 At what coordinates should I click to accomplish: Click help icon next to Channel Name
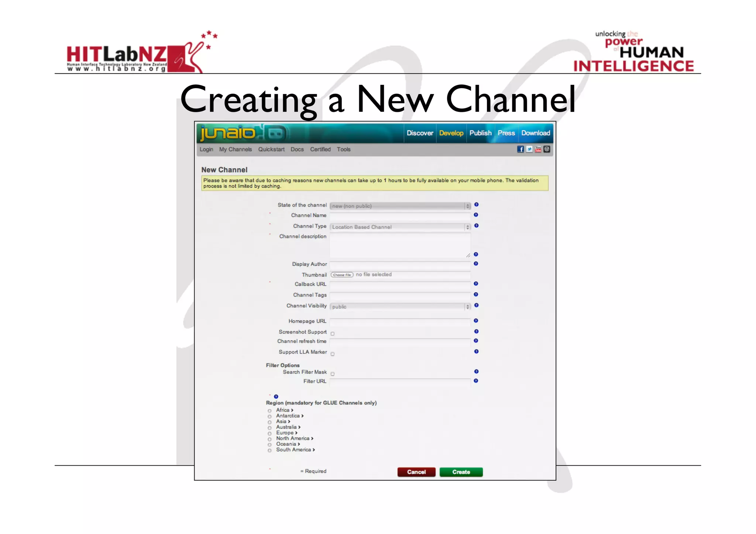(x=476, y=215)
